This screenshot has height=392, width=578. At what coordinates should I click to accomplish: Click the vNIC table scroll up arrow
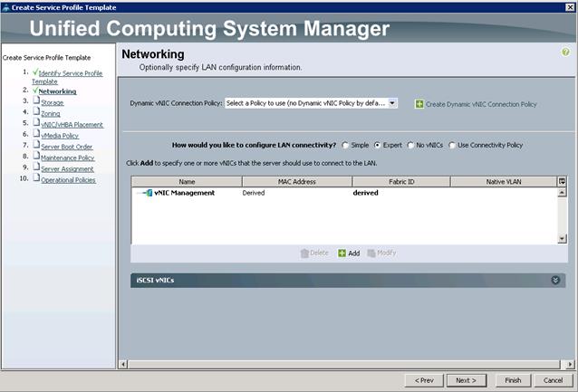(562, 192)
